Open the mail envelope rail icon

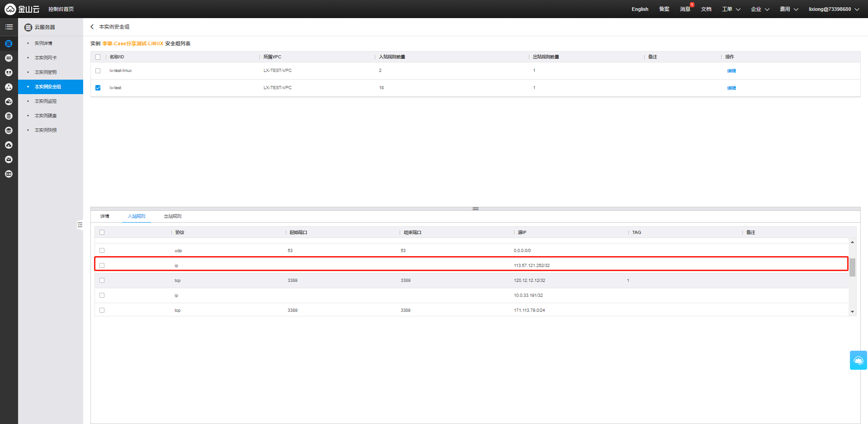pos(9,159)
